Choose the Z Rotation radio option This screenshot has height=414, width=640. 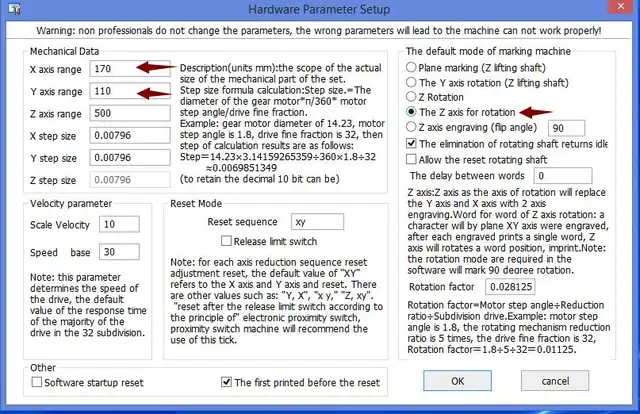pos(411,97)
